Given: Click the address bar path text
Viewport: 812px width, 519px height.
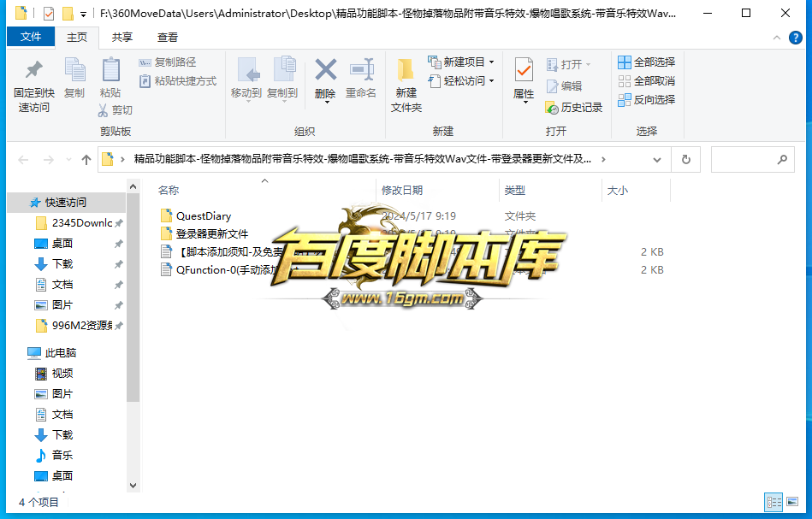Looking at the screenshot, I should [363, 159].
